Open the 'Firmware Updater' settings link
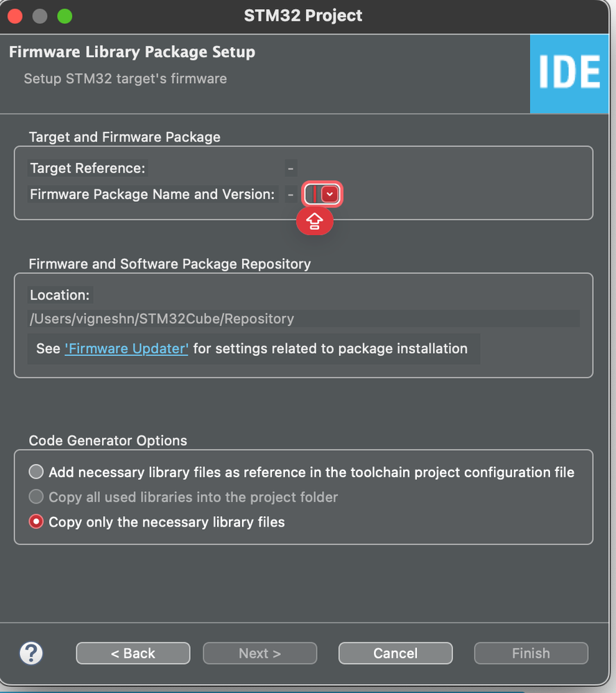The width and height of the screenshot is (616, 693). [126, 348]
